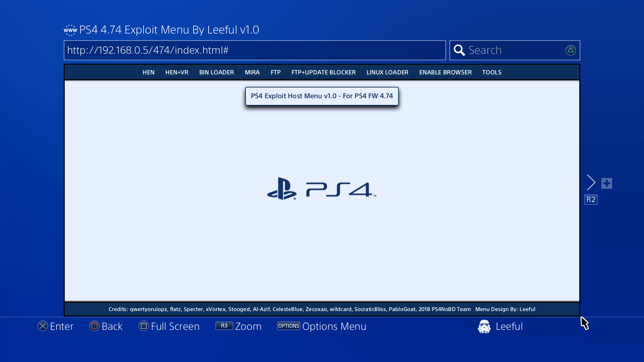Click the circle button Back icon
The height and width of the screenshot is (362, 644).
click(x=94, y=326)
